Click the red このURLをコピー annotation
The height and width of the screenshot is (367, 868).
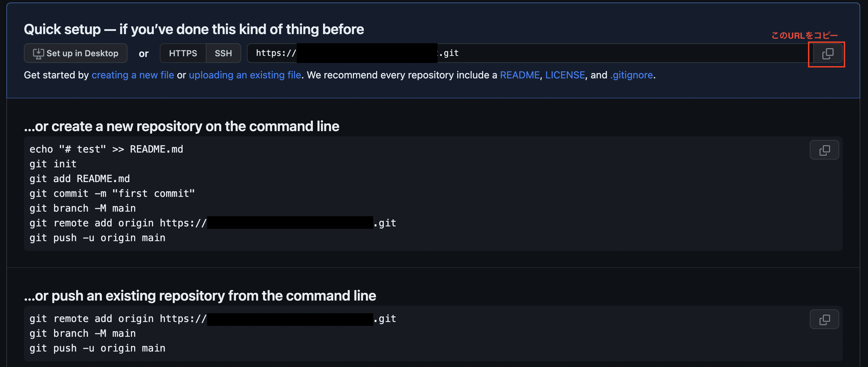[x=804, y=36]
